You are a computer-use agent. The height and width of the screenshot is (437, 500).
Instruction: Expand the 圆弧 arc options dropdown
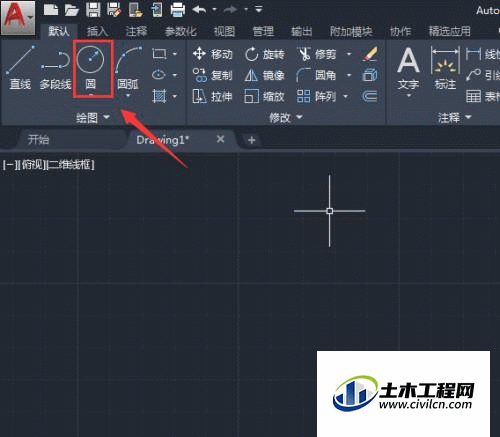coord(128,96)
